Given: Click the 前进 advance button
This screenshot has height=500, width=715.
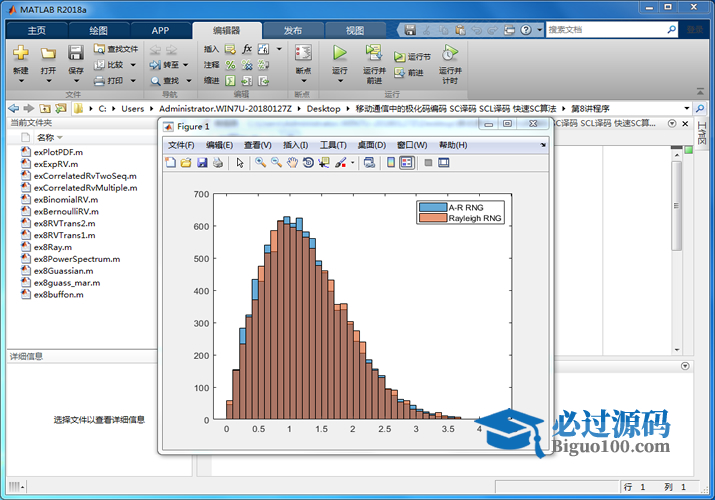Looking at the screenshot, I should (x=409, y=72).
